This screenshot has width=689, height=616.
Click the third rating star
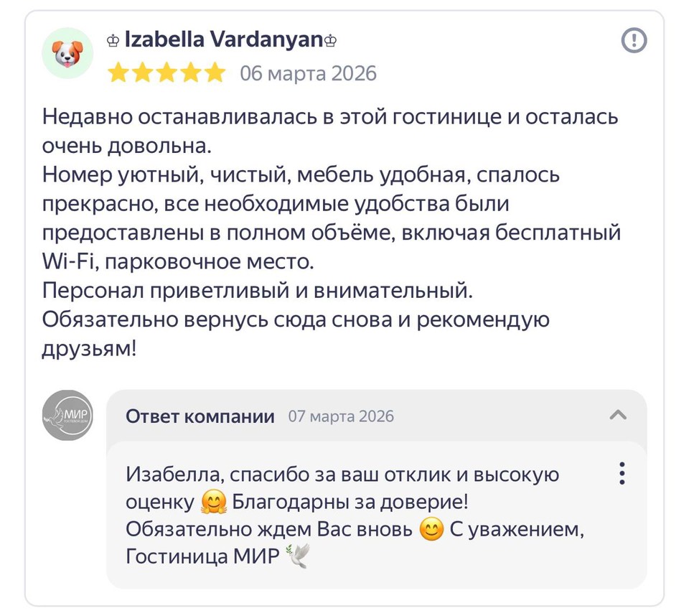point(167,73)
